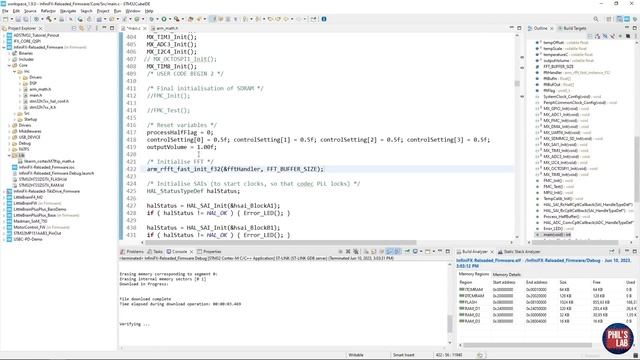Collapse all in Project Explorer toolbar
Screen dimensions: 640x360
[x=74, y=28]
